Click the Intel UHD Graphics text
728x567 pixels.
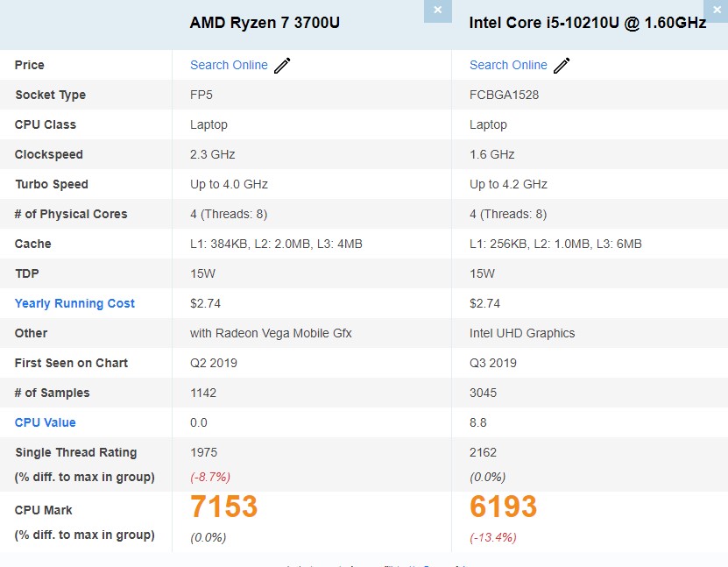pyautogui.click(x=522, y=333)
